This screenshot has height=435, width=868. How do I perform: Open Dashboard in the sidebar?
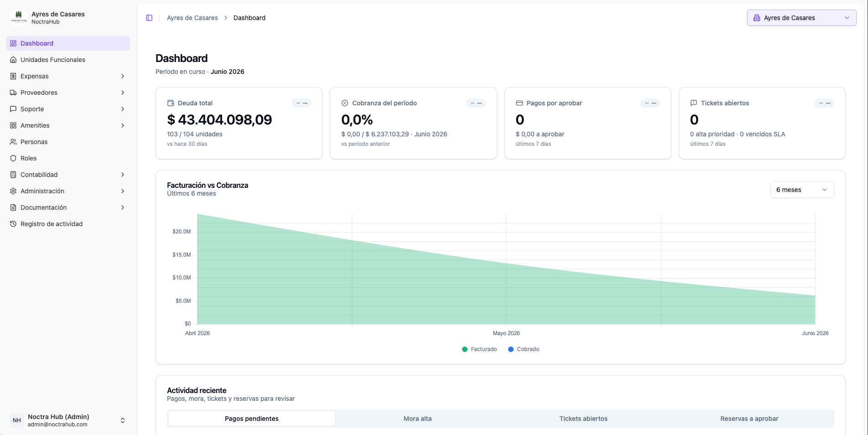tap(68, 43)
